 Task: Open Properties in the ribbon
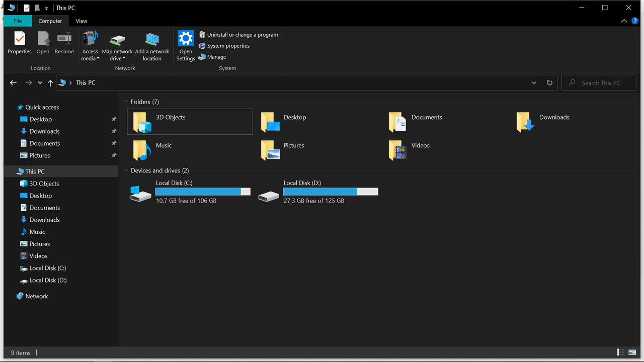[20, 43]
